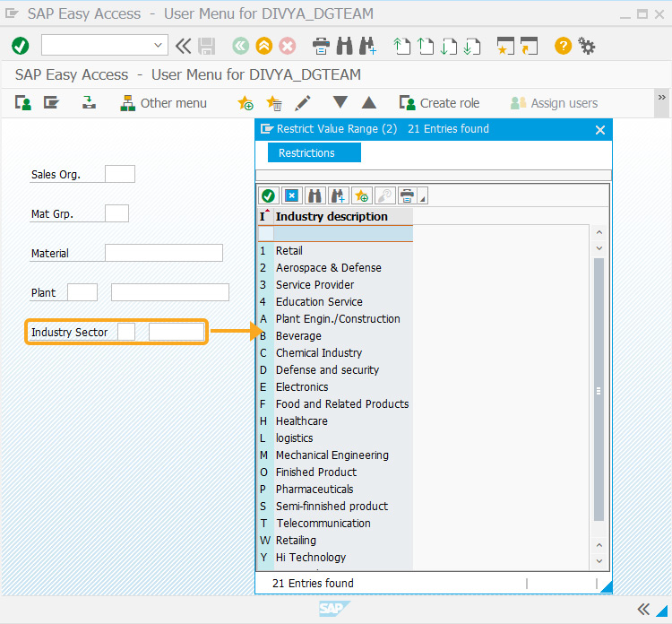Click the SAP Business Workplace icon
672x624 pixels.
point(89,102)
